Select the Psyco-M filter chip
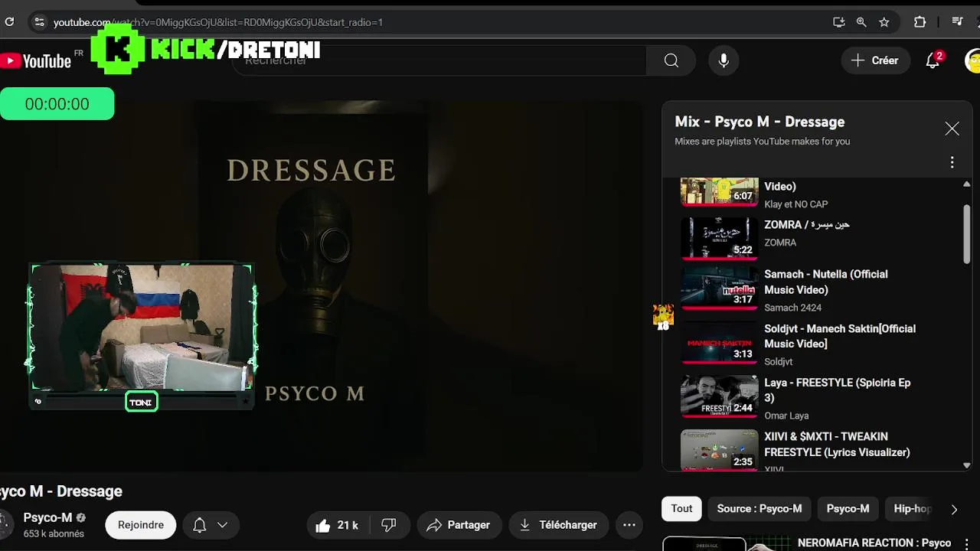Image resolution: width=980 pixels, height=551 pixels. 848,508
